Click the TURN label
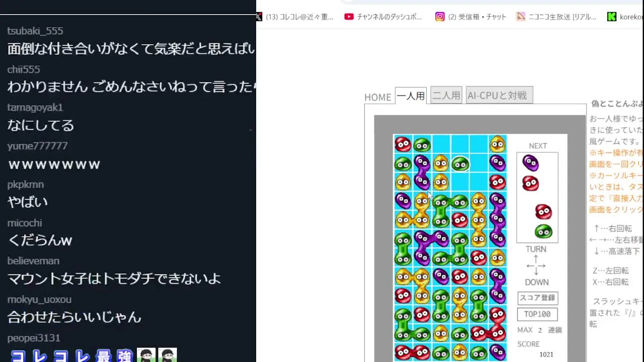The height and width of the screenshot is (362, 644). (x=536, y=249)
